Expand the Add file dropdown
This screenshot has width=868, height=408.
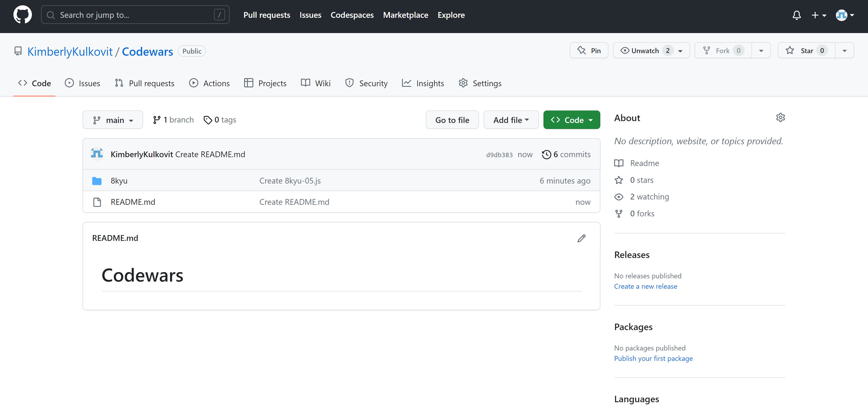point(511,120)
